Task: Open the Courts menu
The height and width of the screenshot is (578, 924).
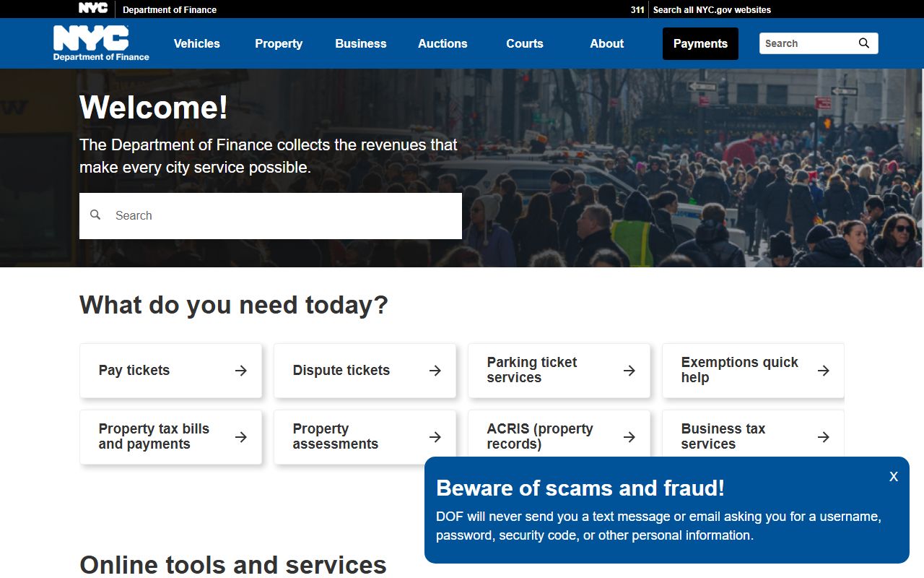Action: click(x=525, y=43)
